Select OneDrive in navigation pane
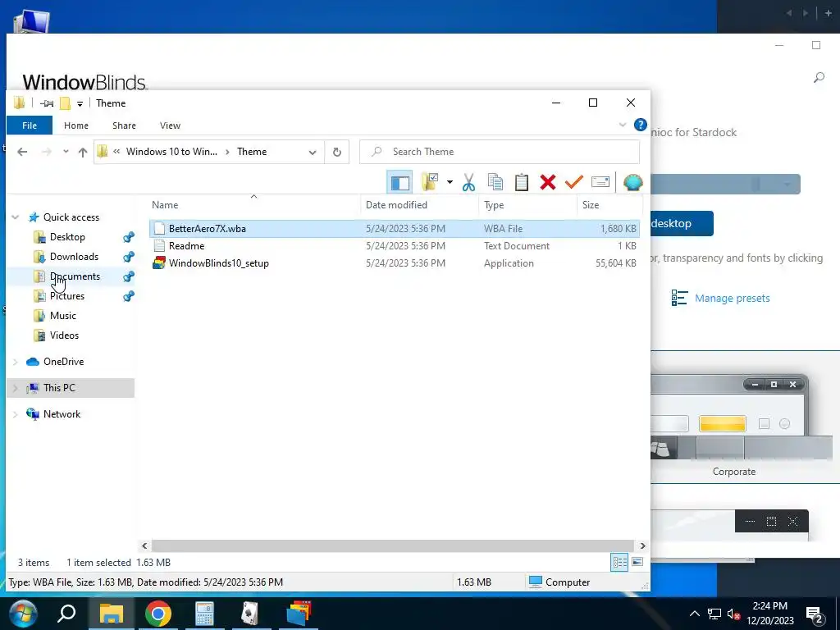The width and height of the screenshot is (840, 630). pos(63,362)
